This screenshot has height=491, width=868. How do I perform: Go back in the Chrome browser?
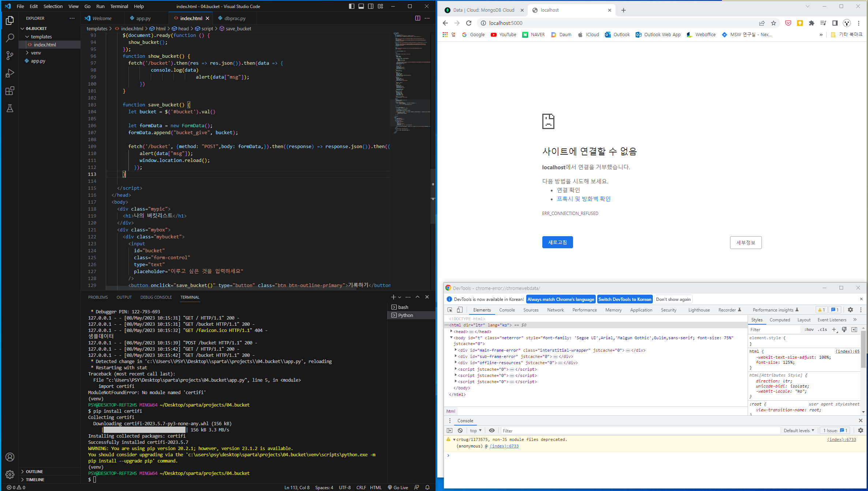coord(445,23)
